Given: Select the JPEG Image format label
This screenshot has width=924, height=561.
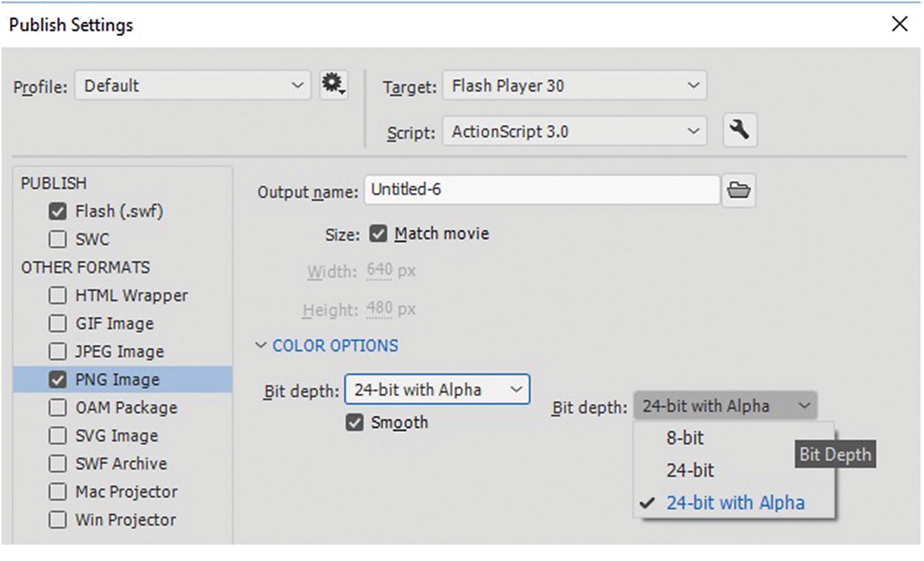Looking at the screenshot, I should pos(119,352).
